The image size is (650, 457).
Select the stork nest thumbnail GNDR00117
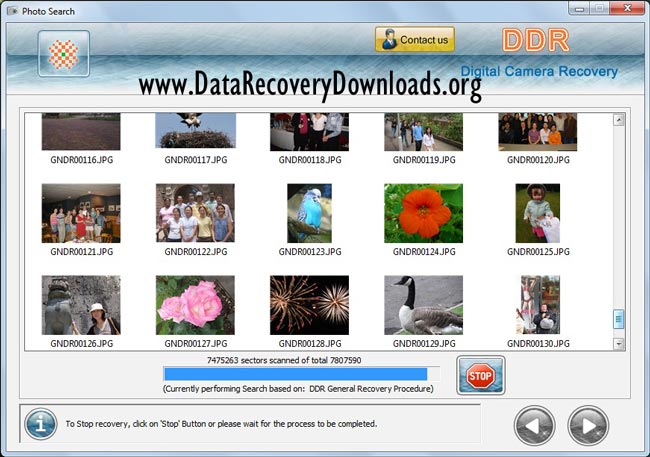(x=195, y=131)
